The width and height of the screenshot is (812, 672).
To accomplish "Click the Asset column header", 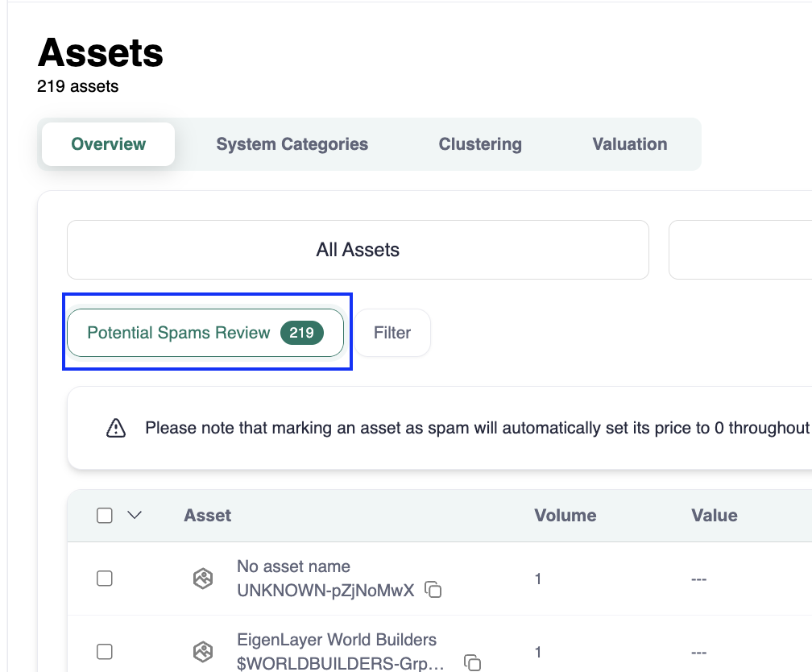I will coord(208,516).
